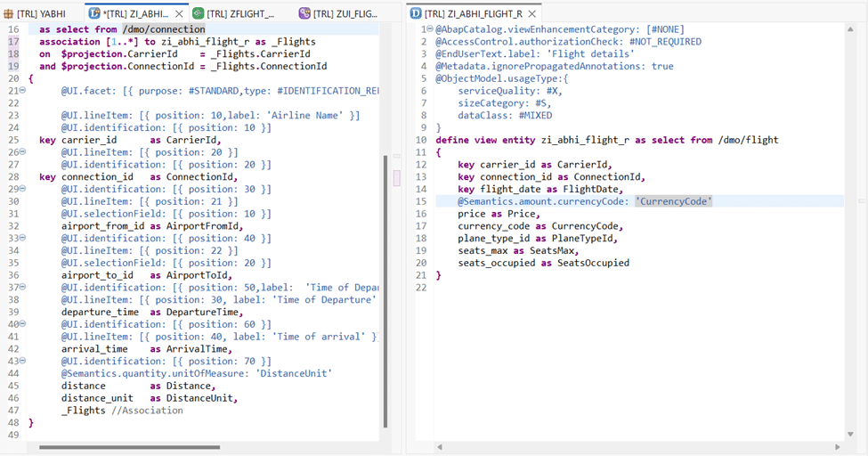This screenshot has height=456, width=868.
Task: Click the icon on *[TRL] ZI_ABHI tab
Action: click(x=94, y=13)
